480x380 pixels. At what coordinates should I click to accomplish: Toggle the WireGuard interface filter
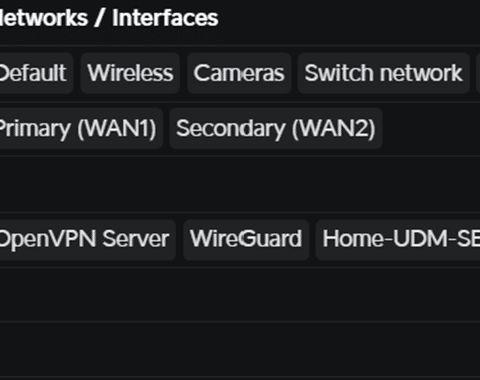[x=246, y=239]
